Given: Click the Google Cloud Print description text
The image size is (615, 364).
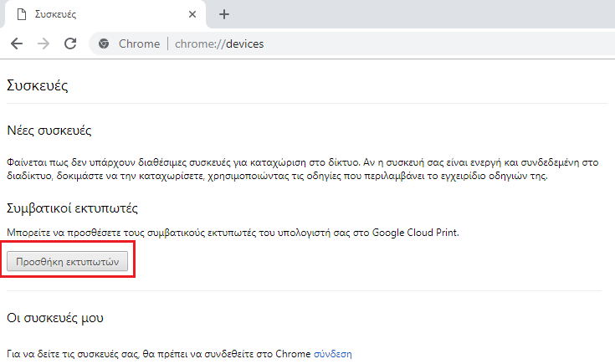Looking at the screenshot, I should click(233, 233).
